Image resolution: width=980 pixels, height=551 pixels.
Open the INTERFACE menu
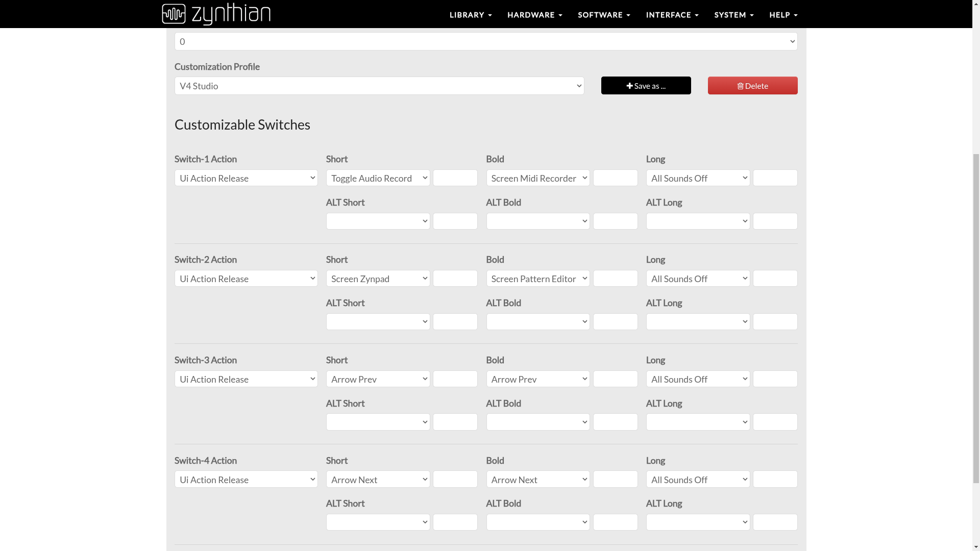(672, 15)
